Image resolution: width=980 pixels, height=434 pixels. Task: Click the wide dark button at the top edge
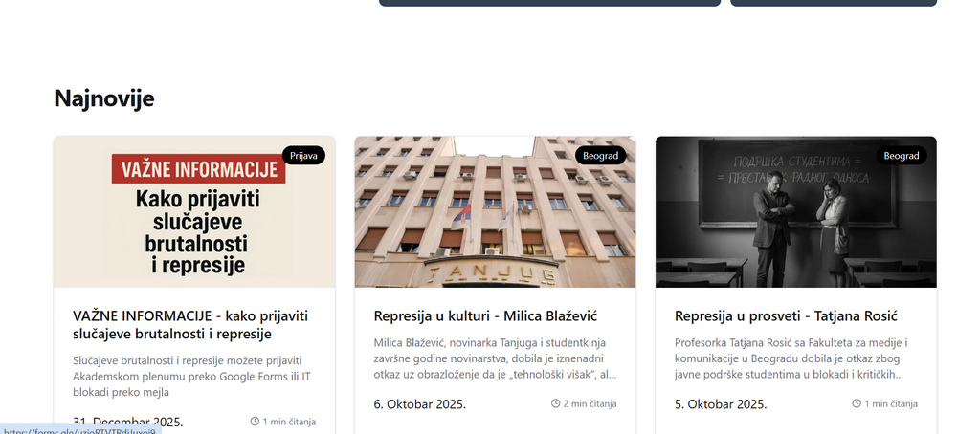550,3
